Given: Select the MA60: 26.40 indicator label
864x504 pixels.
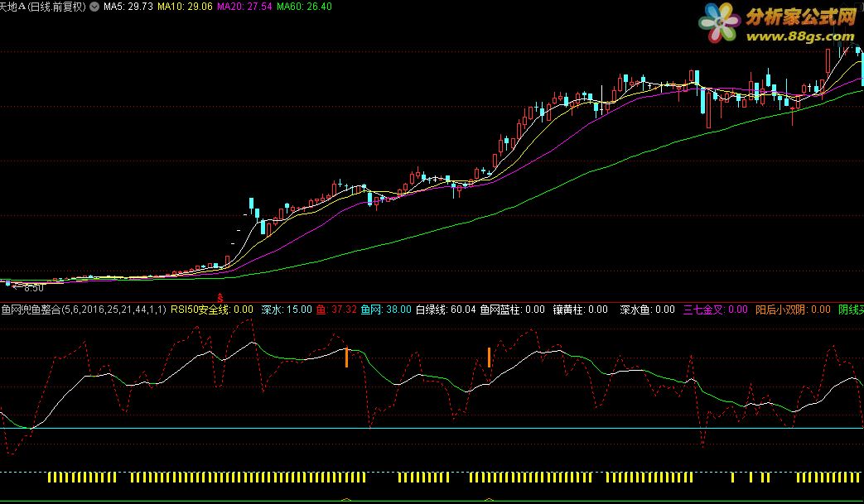Looking at the screenshot, I should point(304,7).
